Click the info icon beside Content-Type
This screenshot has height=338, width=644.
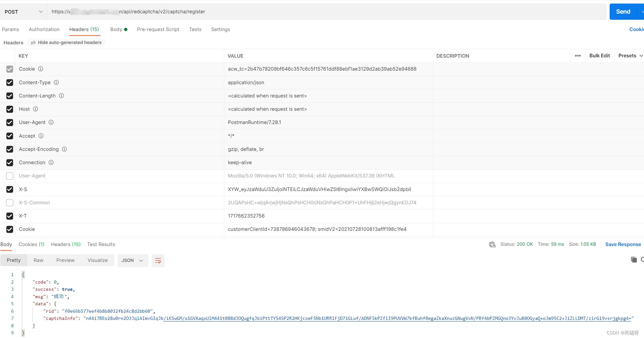(x=56, y=83)
